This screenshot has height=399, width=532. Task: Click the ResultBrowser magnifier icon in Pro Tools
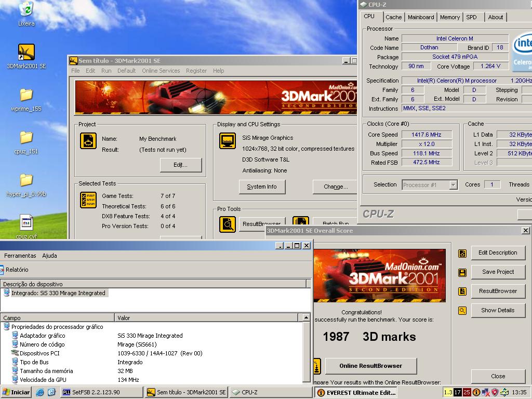(x=228, y=224)
